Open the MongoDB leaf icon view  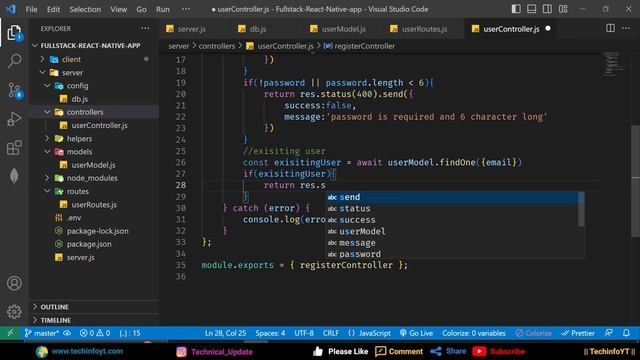pos(14,176)
